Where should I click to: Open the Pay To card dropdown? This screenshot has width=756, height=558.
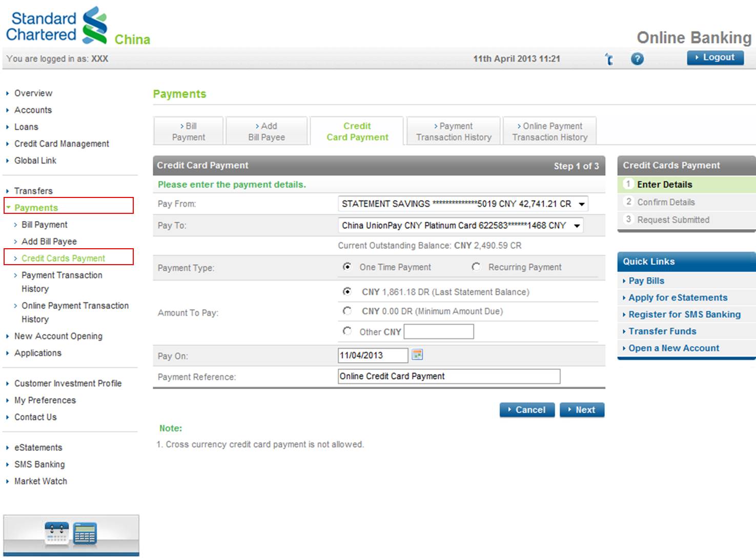(460, 225)
